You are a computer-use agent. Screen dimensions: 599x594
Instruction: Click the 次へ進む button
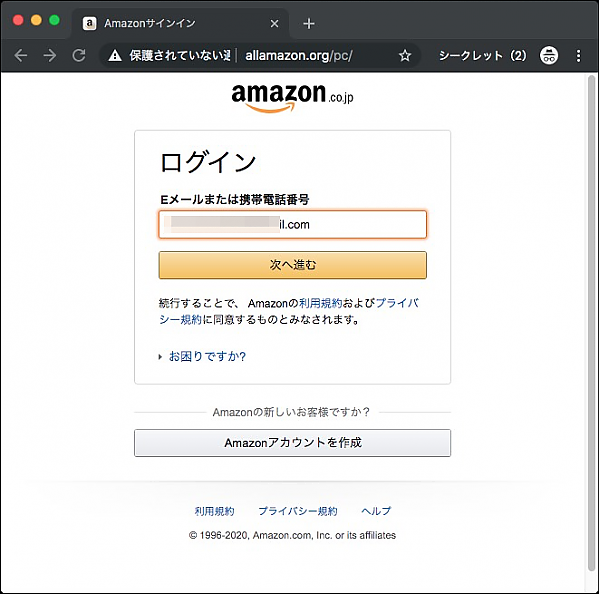[x=293, y=265]
